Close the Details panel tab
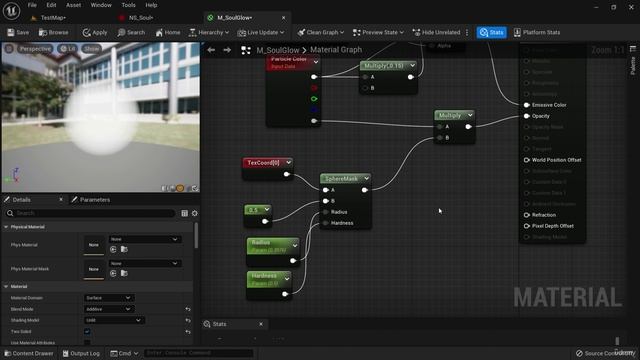This screenshot has width=640, height=360. [x=61, y=200]
